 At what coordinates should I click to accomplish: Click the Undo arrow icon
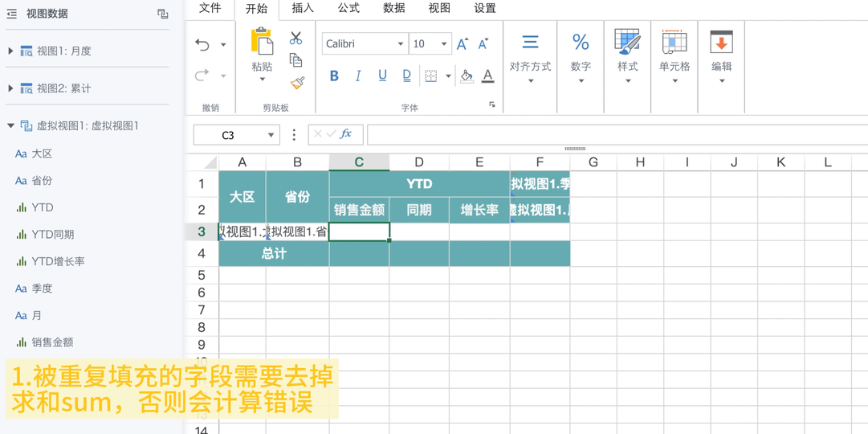202,45
